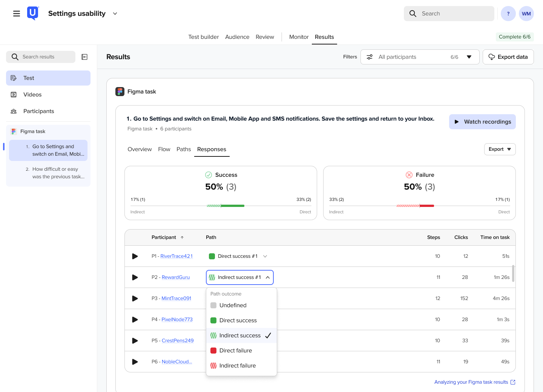Image resolution: width=543 pixels, height=392 pixels.
Task: Play the P4 PixelNode773 recording
Action: point(135,320)
